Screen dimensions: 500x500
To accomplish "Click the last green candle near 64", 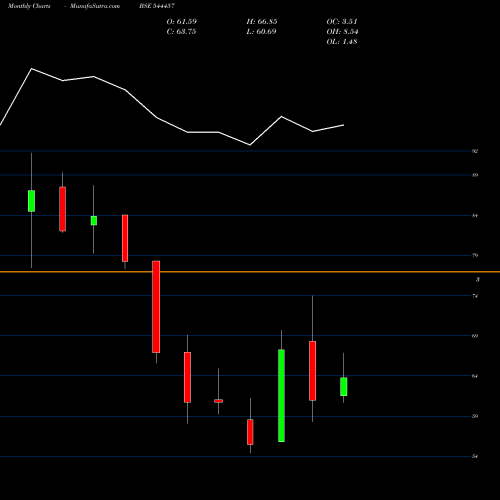I will pos(344,387).
